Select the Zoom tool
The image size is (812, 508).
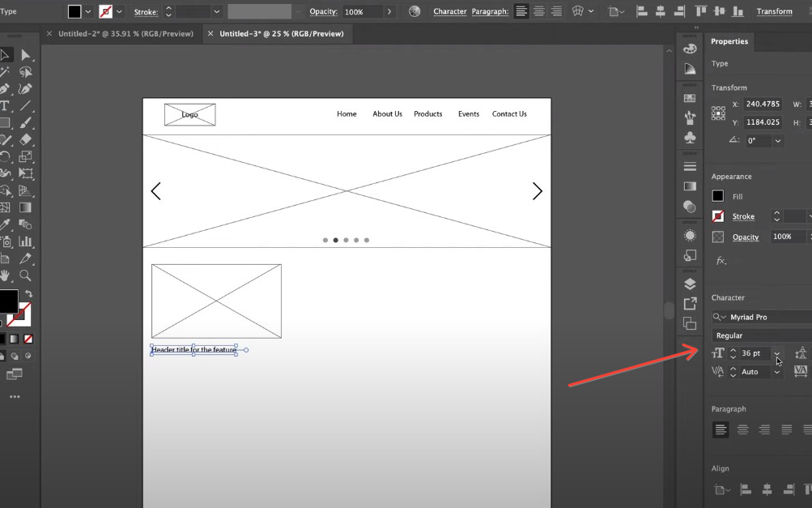[27, 275]
